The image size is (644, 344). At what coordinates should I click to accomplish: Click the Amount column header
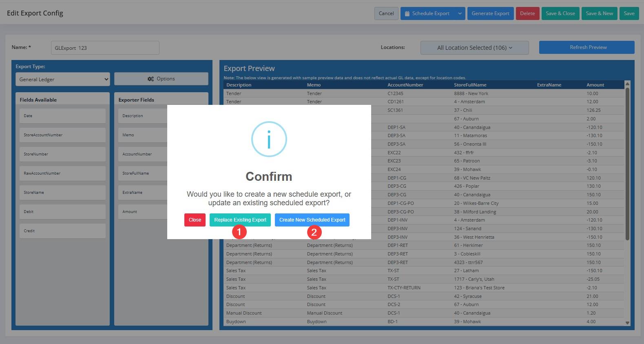point(595,85)
